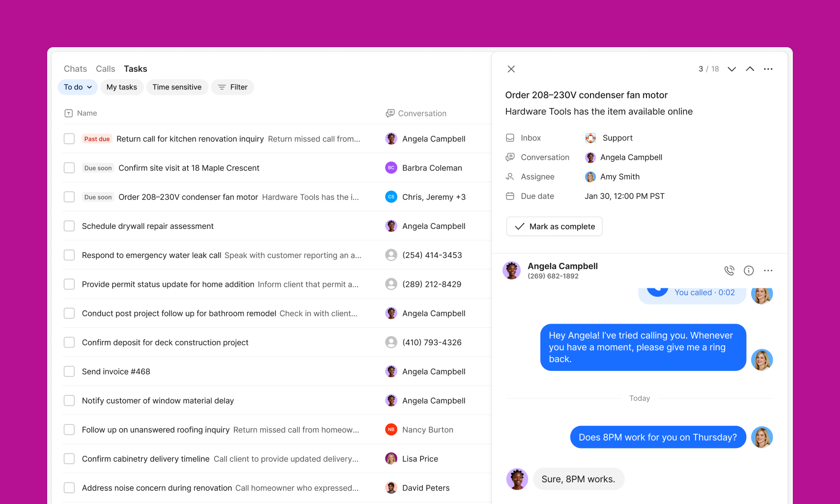Open Address noise concern during renovation task
This screenshot has width=840, height=504.
point(157,488)
